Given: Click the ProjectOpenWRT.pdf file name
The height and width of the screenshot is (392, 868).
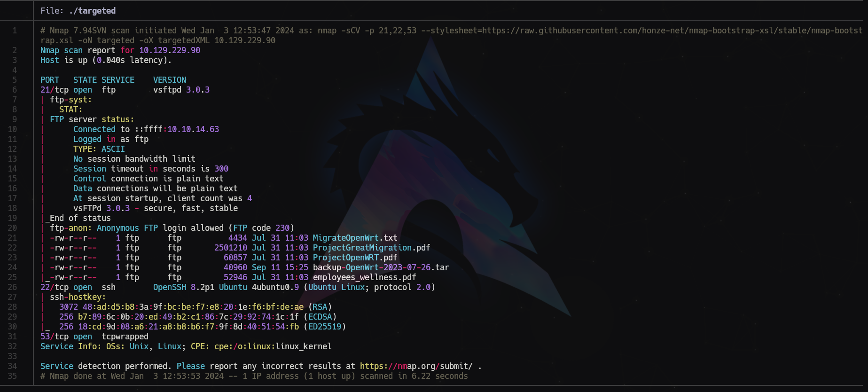Looking at the screenshot, I should click(355, 258).
